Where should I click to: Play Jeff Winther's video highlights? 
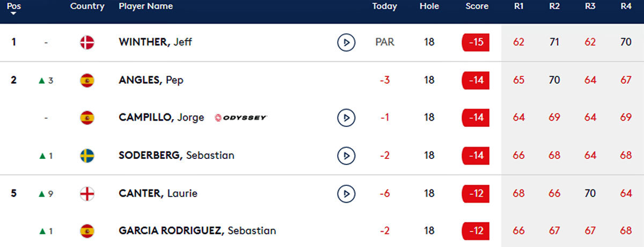(x=346, y=42)
